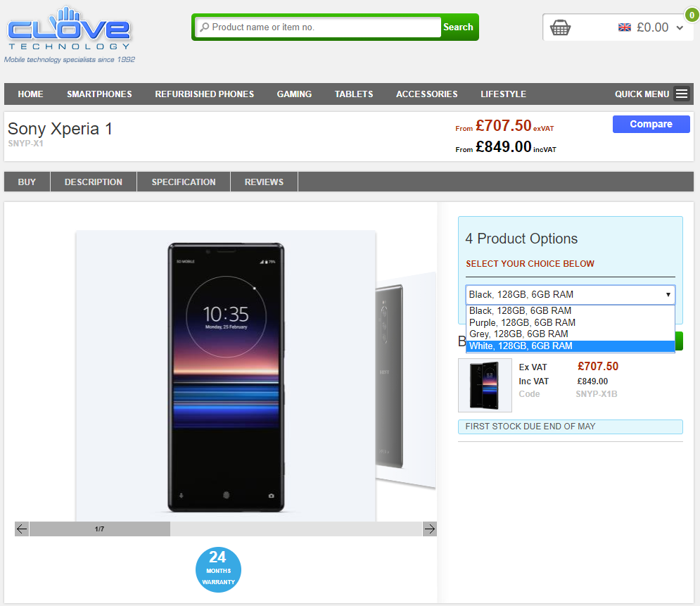This screenshot has height=606, width=700.
Task: Click Select Your Choice Below text
Action: click(530, 263)
